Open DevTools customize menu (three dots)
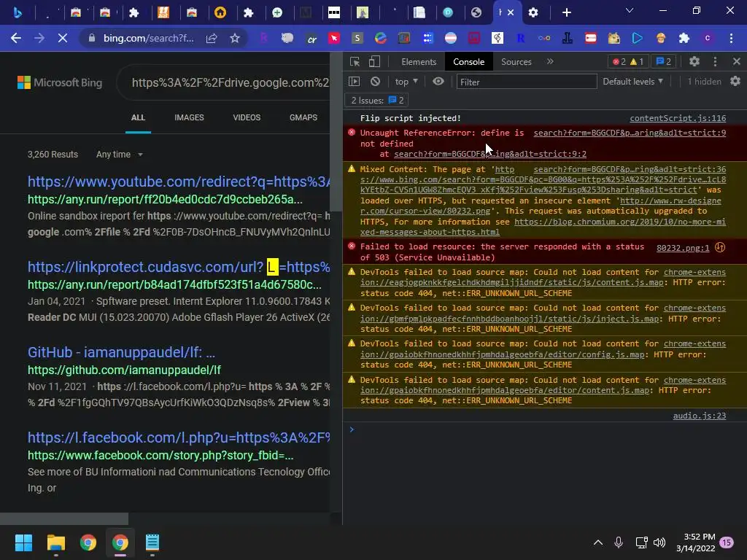The image size is (747, 560). [x=715, y=61]
